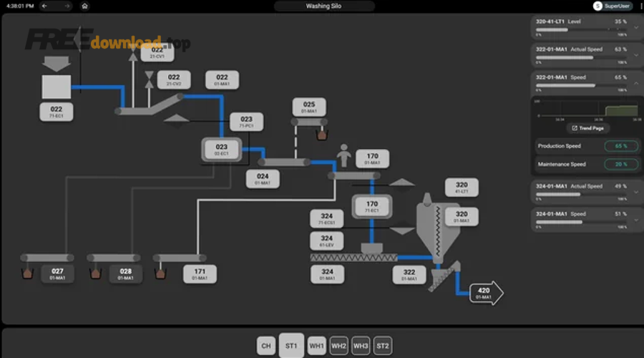This screenshot has width=644, height=358.
Task: Select the conveyor above 024 01-MA1
Action: coord(284,163)
